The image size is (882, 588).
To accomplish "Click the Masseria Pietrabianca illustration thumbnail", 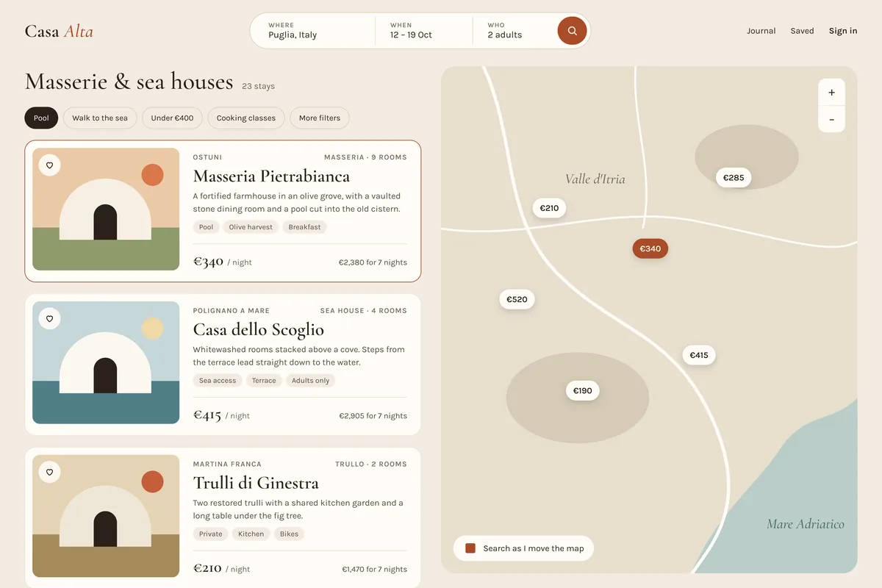I will tap(106, 209).
